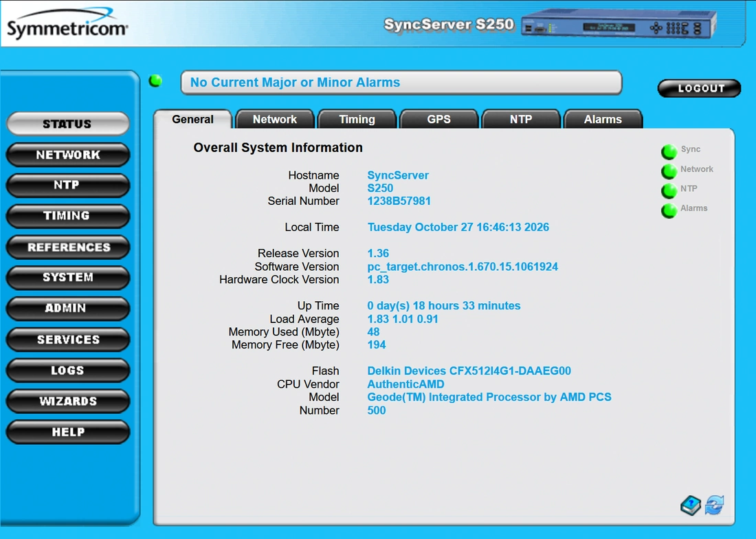Click the local time "Tuesday October 27 16:46:13 2026"
Viewport: 756px width, 539px height.
click(458, 227)
